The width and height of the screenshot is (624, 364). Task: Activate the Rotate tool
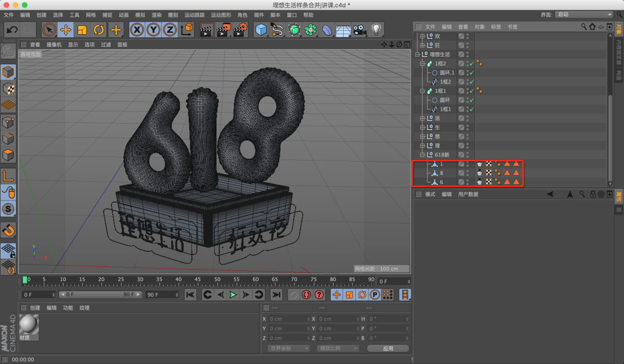[99, 30]
